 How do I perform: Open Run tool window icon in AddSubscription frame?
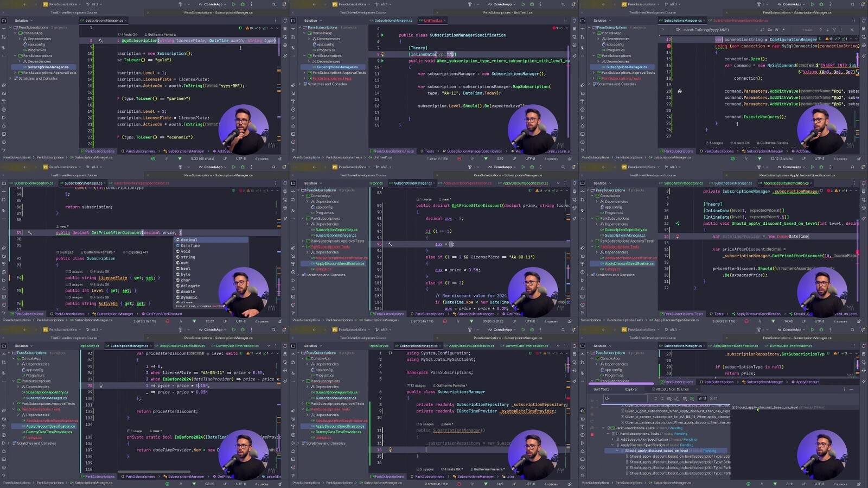[x=4, y=117]
